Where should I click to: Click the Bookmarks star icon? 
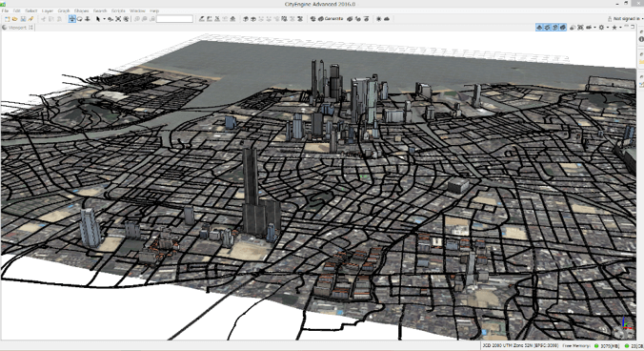pos(614,27)
